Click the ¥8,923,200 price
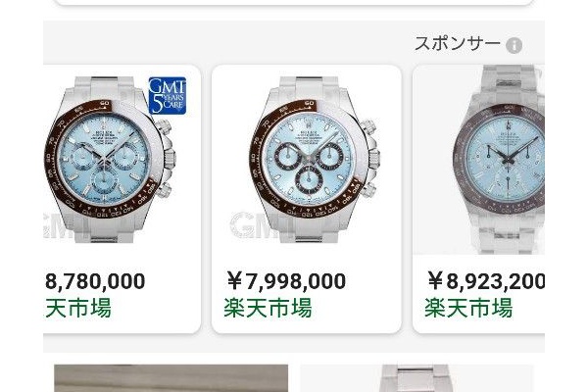 tap(486, 281)
